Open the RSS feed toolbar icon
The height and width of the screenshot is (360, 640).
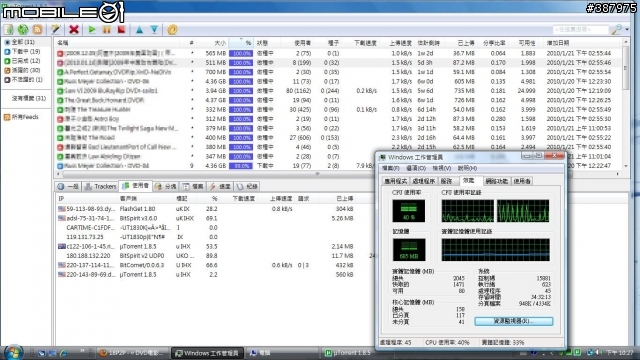pyautogui.click(x=38, y=29)
